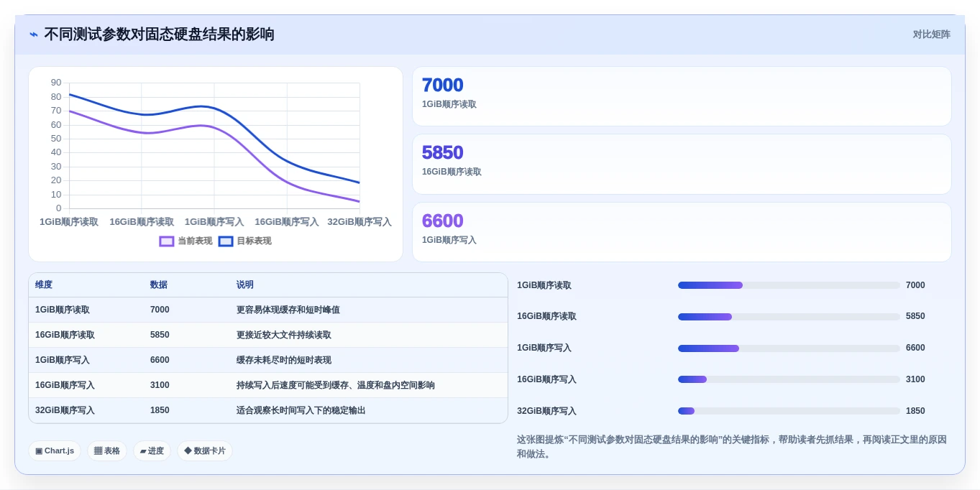
Task: Select the 16GiB顺序读取 table row cell
Action: click(x=65, y=336)
